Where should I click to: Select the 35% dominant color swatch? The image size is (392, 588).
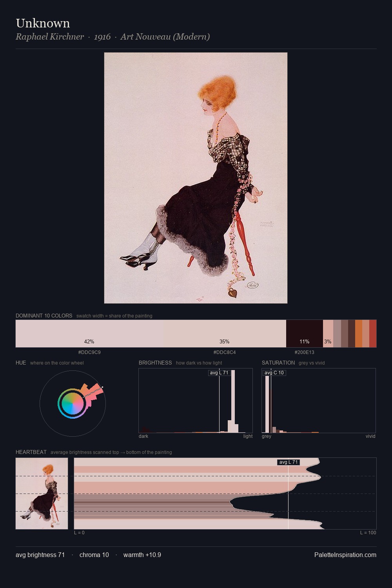225,334
